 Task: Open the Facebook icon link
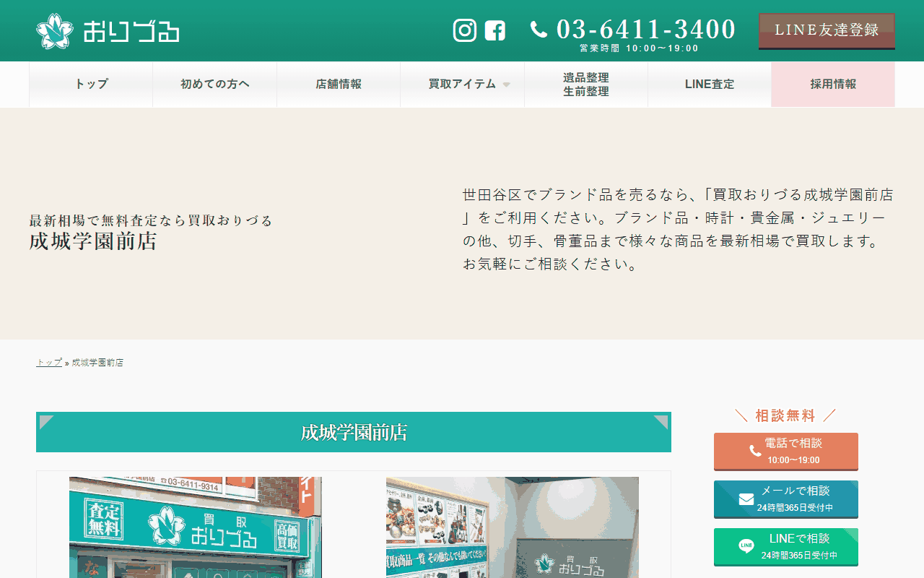[x=494, y=30]
